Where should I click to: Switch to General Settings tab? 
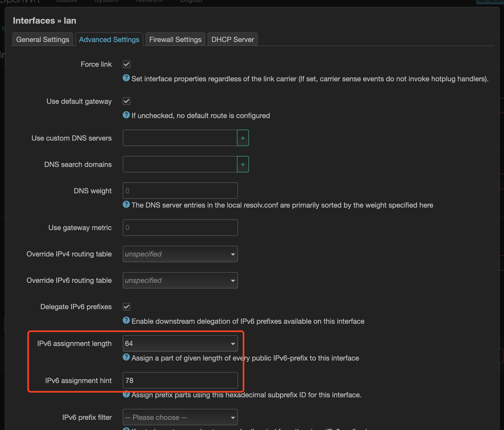pos(43,40)
